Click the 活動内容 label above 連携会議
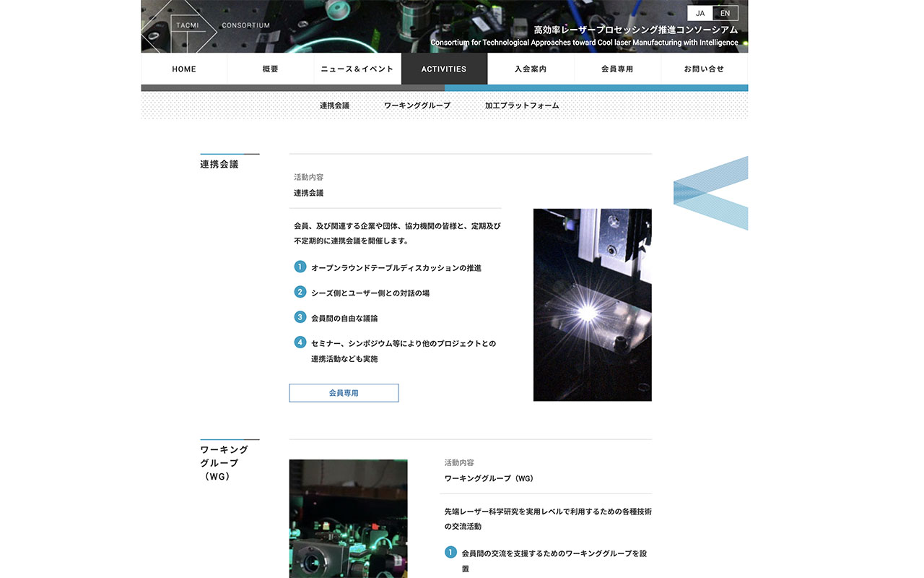Screen dimensions: 924x578 click(x=309, y=177)
